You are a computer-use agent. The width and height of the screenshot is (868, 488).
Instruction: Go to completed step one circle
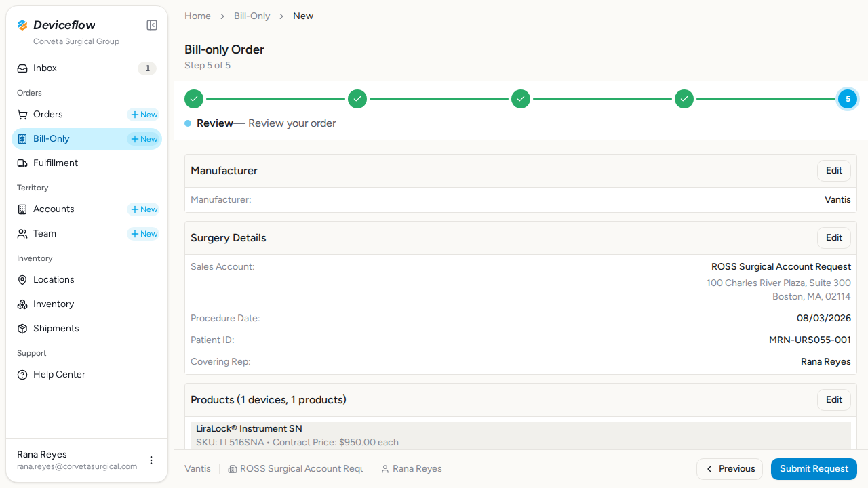(194, 99)
